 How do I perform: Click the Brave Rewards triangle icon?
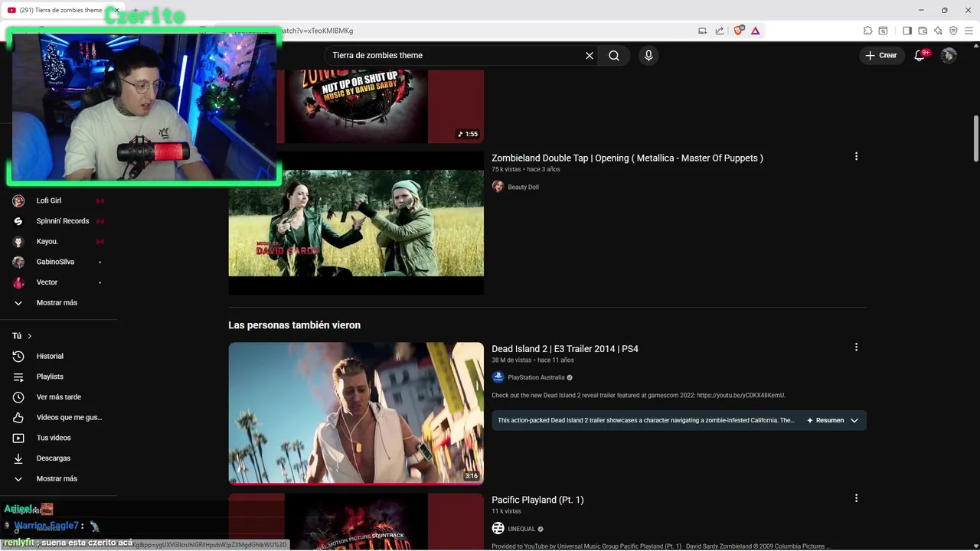755,31
